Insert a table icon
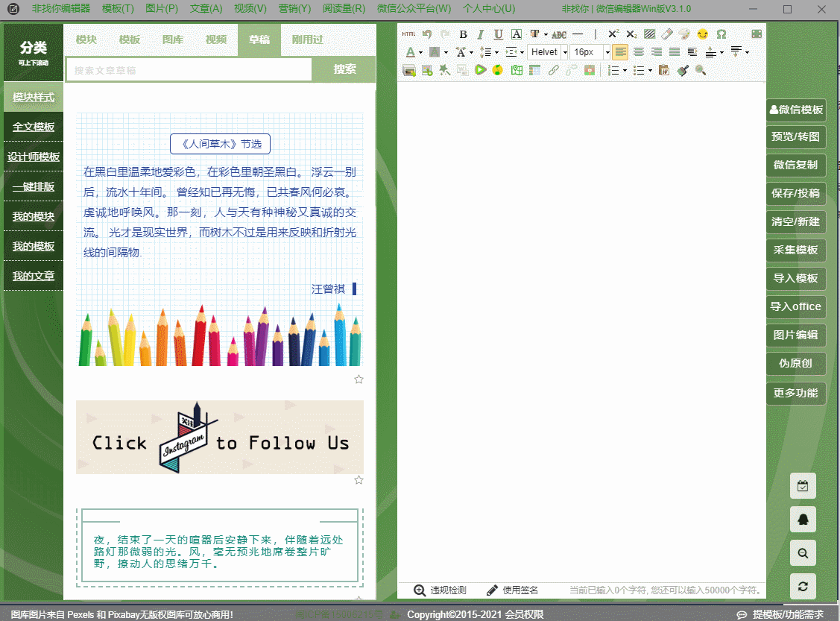This screenshot has width=840, height=621. 534,70
